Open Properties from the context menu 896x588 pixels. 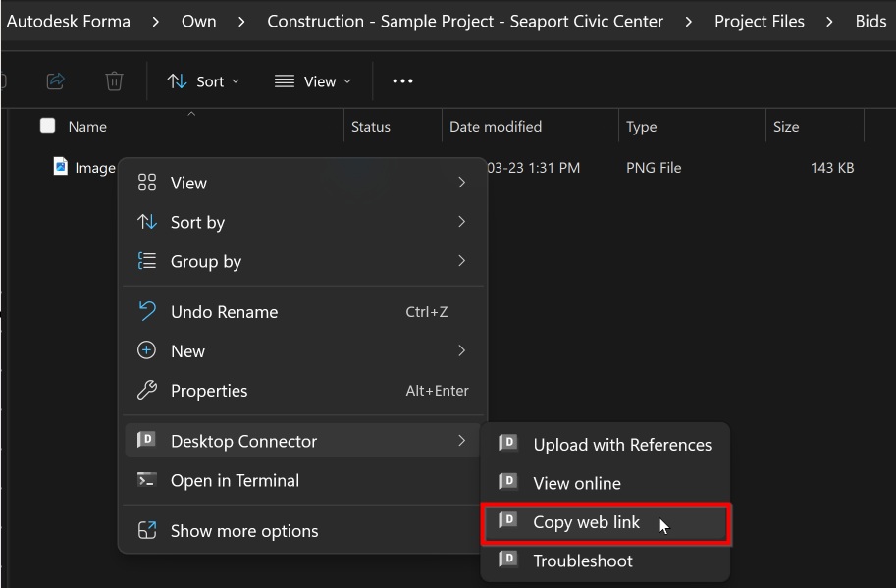pyautogui.click(x=303, y=391)
